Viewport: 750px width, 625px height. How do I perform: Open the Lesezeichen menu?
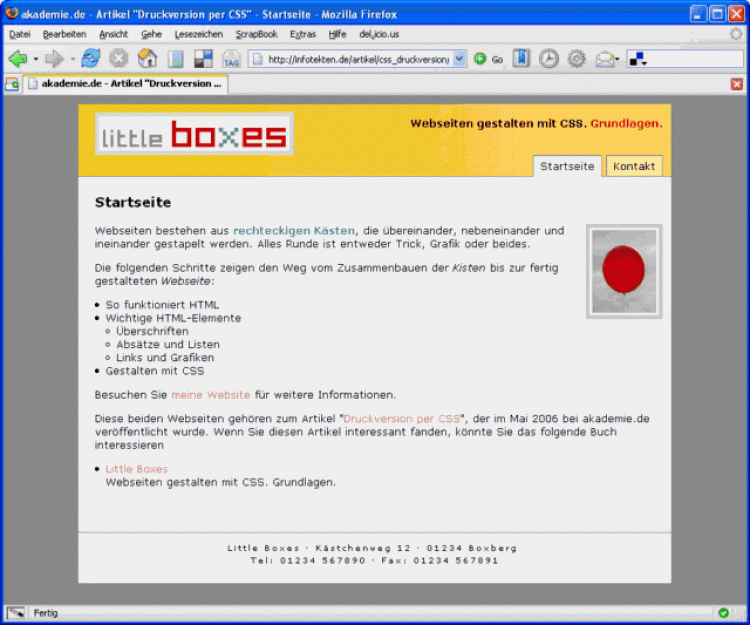click(x=198, y=34)
